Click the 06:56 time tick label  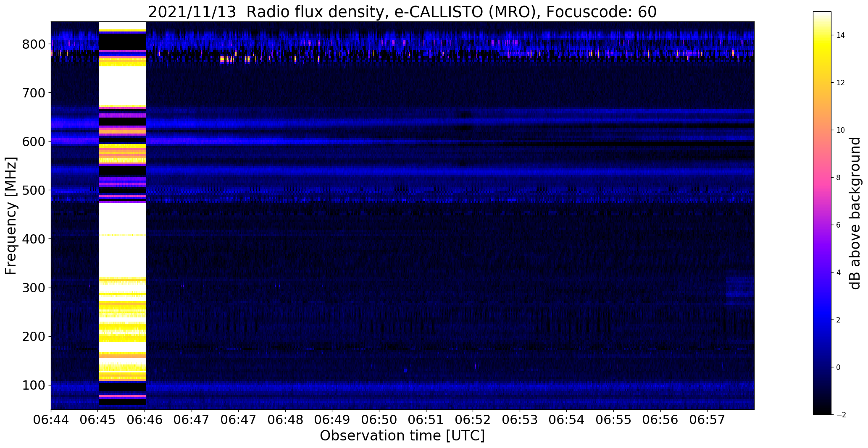point(661,420)
